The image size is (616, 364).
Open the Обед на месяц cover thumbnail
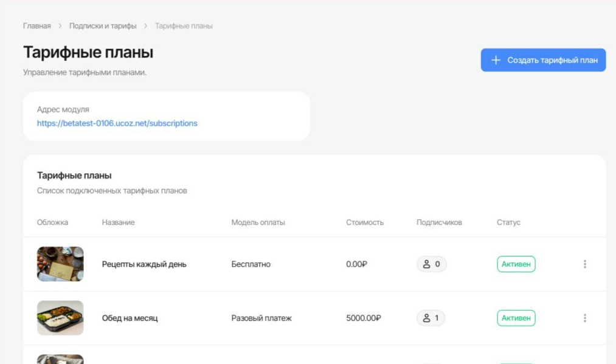pyautogui.click(x=60, y=318)
